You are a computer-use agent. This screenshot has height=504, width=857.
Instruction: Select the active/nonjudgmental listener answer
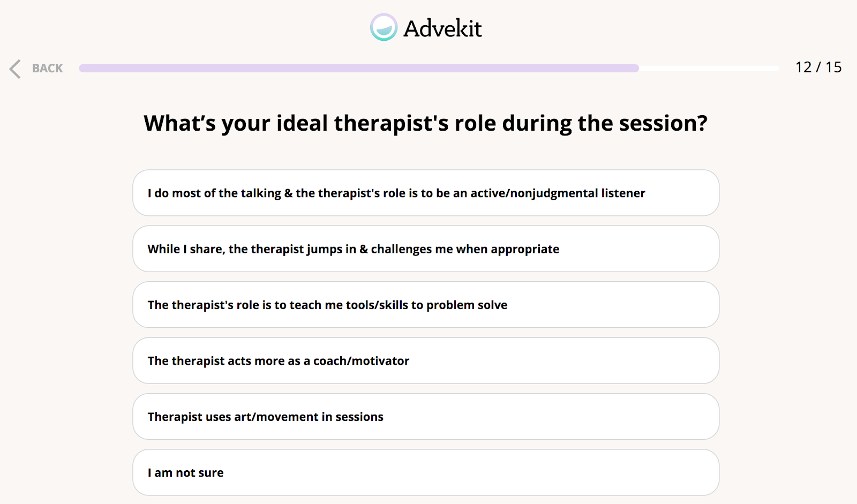pos(426,193)
